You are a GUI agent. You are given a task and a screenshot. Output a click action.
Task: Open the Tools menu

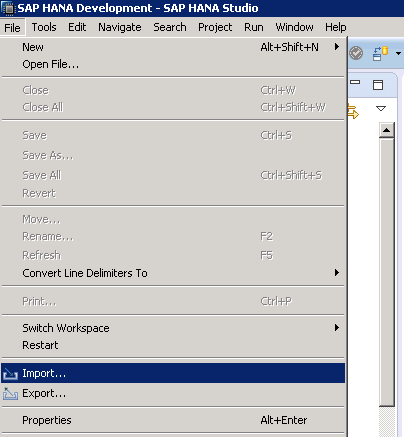(x=44, y=27)
